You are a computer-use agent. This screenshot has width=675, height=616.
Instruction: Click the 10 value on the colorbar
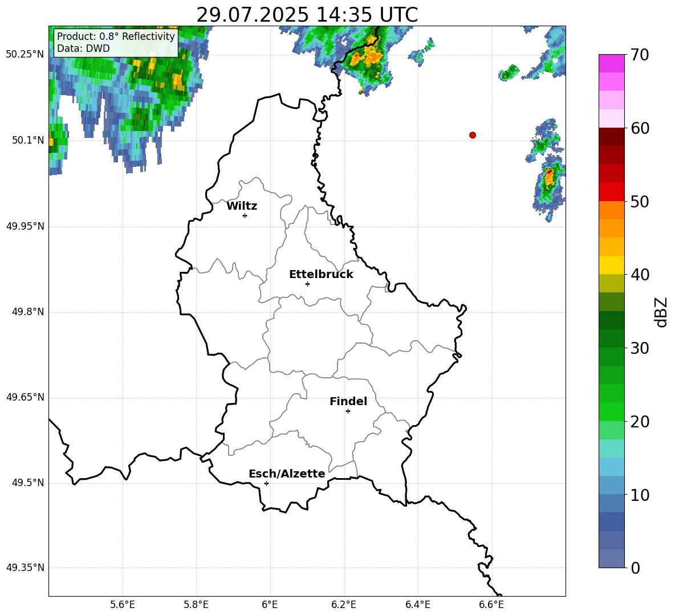[639, 495]
